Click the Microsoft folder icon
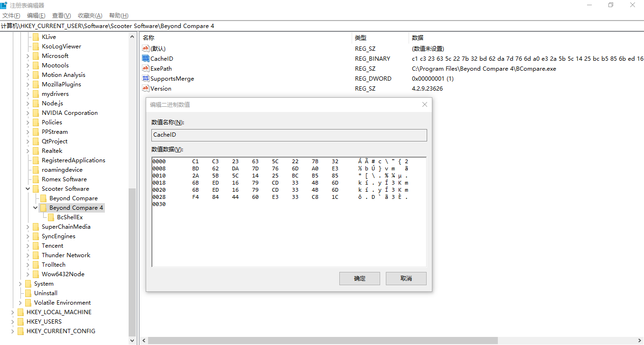 pyautogui.click(x=36, y=56)
